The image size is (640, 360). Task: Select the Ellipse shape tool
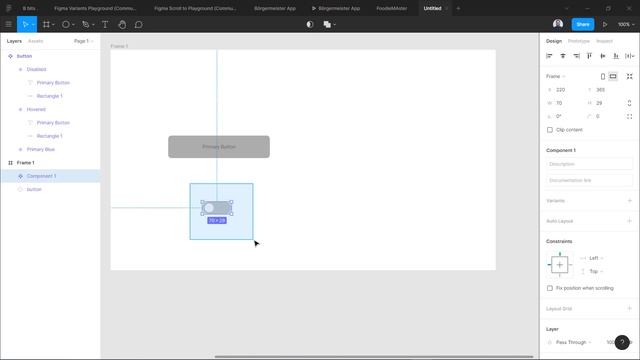point(65,24)
